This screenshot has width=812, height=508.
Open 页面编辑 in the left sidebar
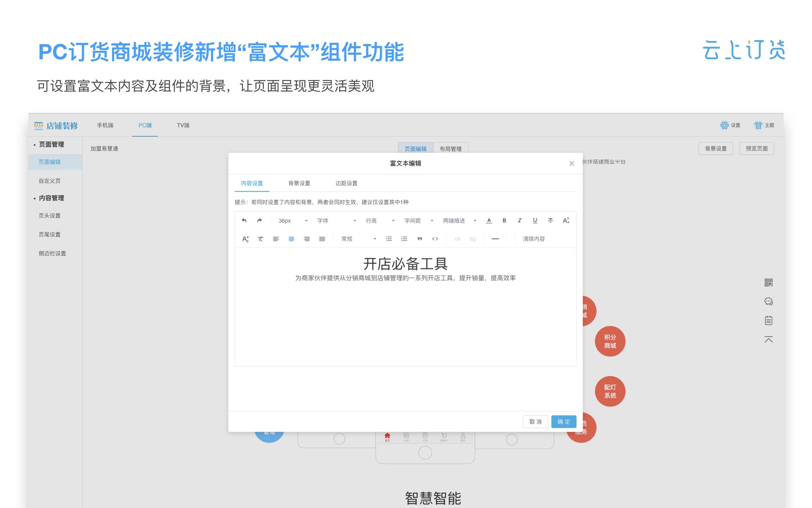(55, 162)
